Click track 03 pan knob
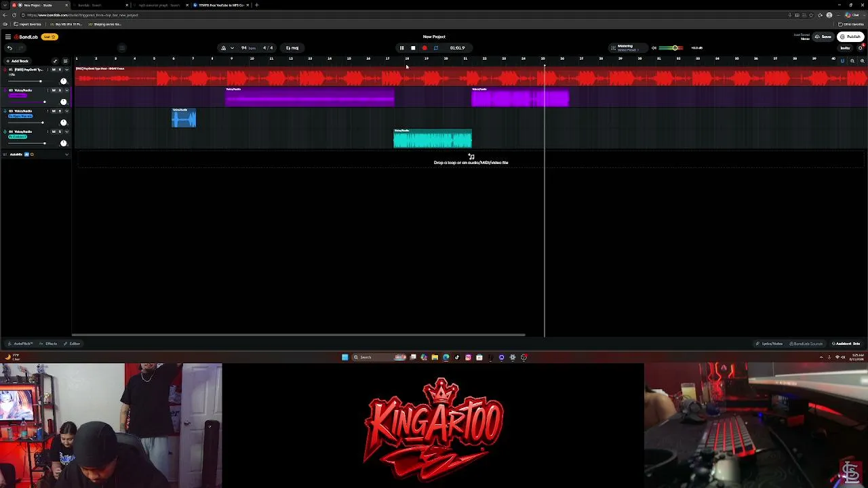 click(64, 123)
